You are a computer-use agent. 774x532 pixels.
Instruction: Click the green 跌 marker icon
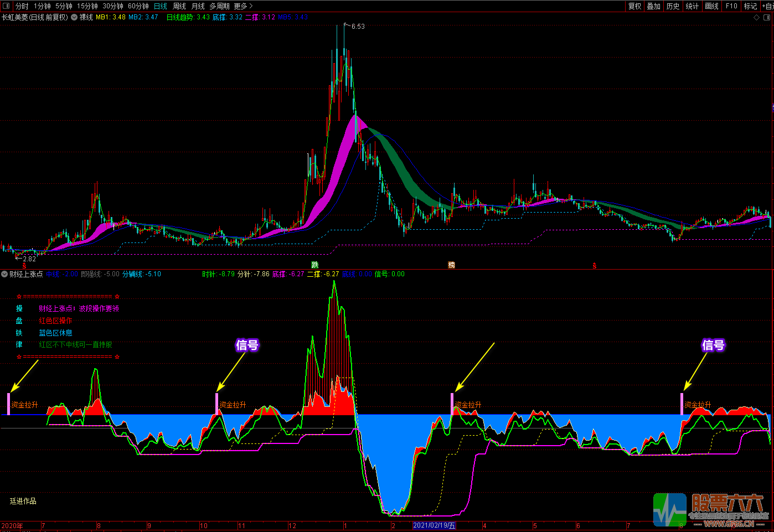tap(314, 265)
